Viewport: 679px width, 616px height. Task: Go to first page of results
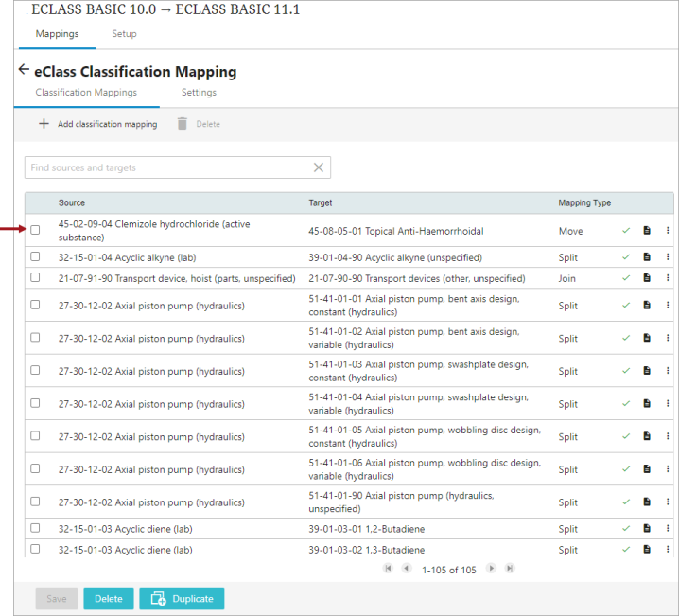pyautogui.click(x=388, y=568)
